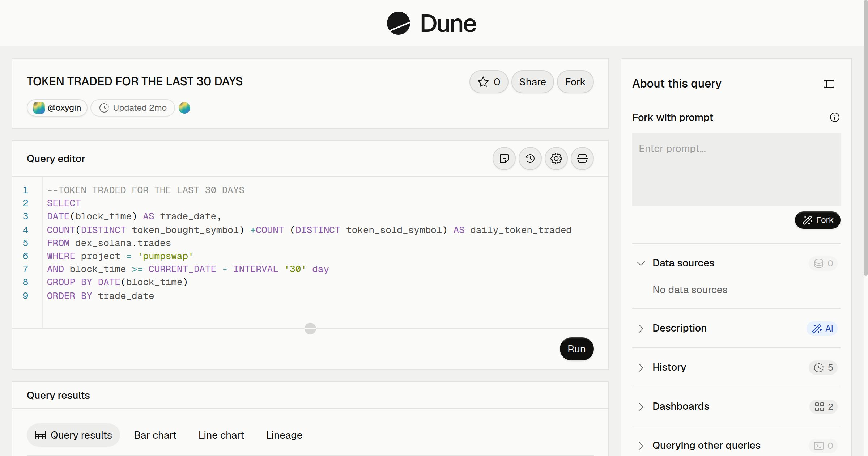Open the query notes icon in editor toolbar
The height and width of the screenshot is (456, 868).
point(504,159)
